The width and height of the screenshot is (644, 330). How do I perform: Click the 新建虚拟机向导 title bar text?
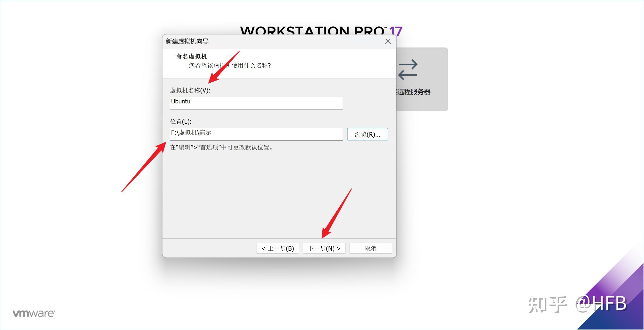click(187, 41)
